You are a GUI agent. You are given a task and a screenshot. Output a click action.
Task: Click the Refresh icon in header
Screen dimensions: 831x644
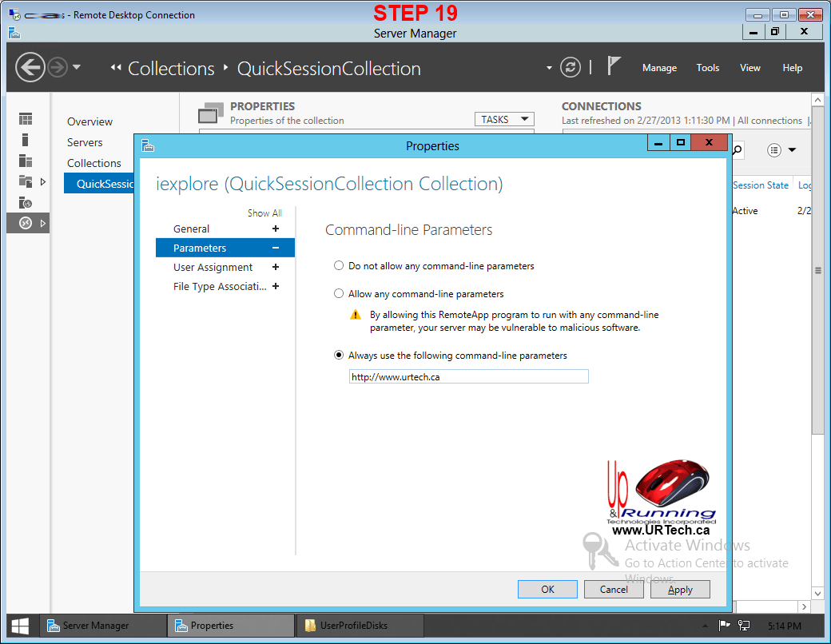(x=570, y=67)
